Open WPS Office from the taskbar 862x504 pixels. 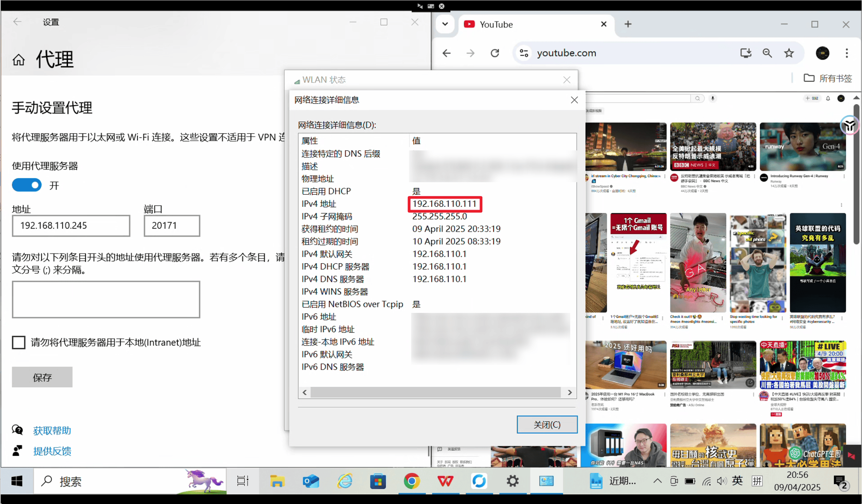pos(445,481)
